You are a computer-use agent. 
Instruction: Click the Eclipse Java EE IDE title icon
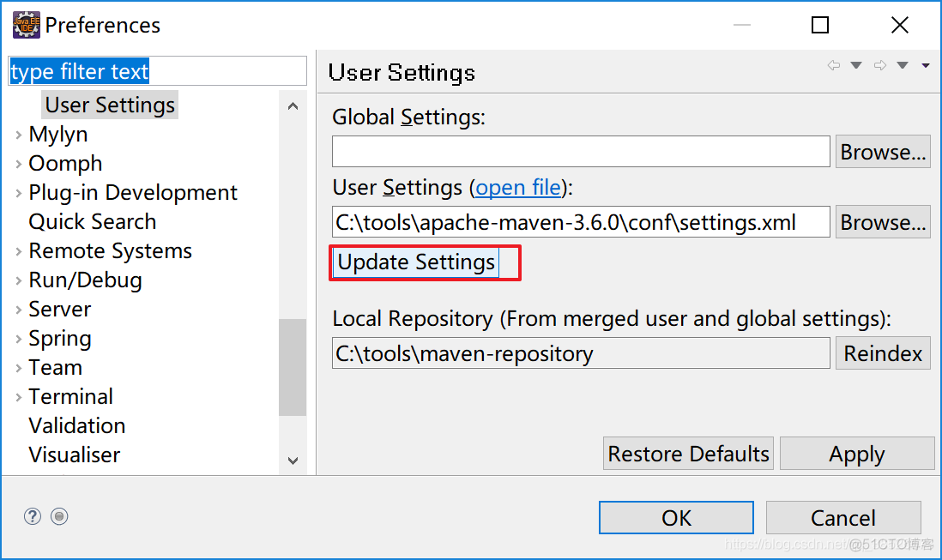[x=26, y=25]
